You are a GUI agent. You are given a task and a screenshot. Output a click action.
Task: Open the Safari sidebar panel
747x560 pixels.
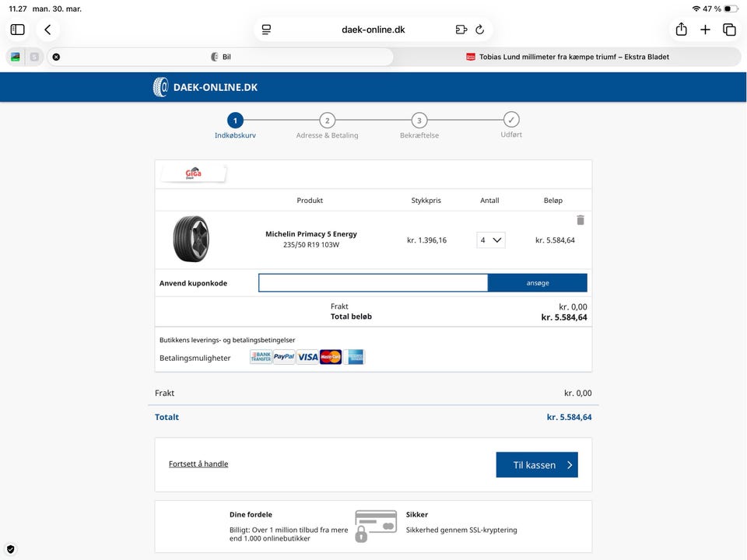tap(18, 30)
